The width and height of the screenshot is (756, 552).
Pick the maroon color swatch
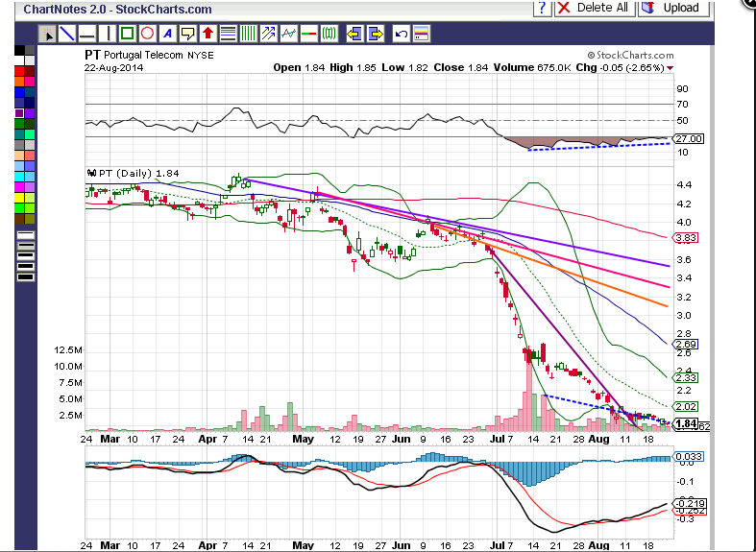[x=30, y=71]
